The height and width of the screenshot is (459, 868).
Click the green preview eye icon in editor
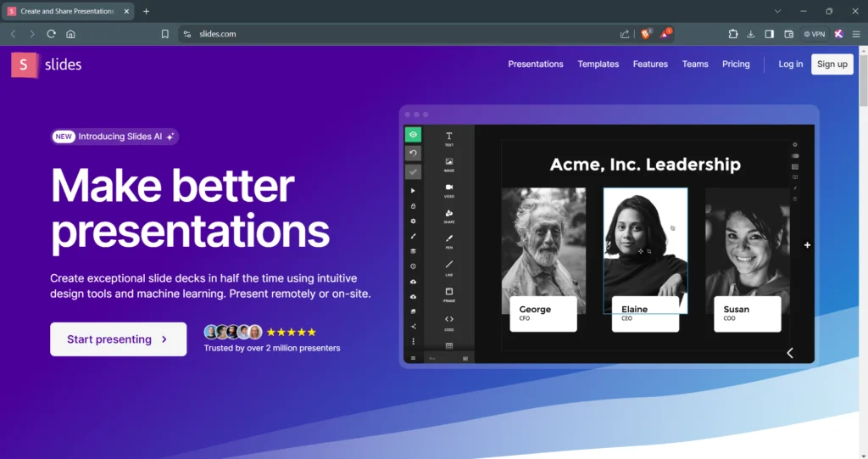[x=413, y=135]
